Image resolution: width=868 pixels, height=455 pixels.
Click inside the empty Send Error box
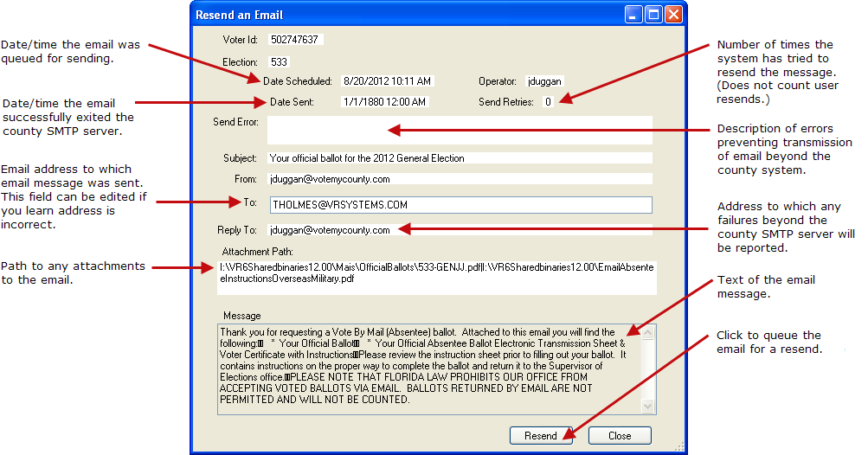pyautogui.click(x=459, y=130)
